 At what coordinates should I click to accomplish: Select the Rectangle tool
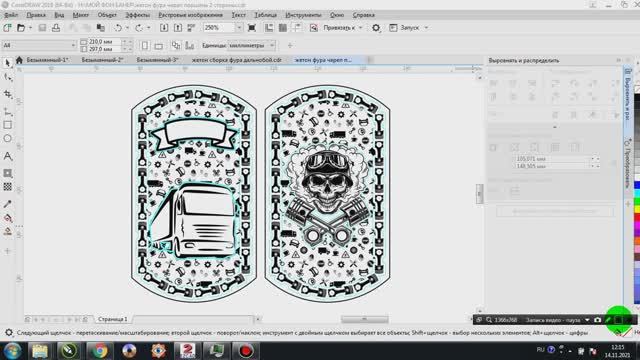[7, 125]
